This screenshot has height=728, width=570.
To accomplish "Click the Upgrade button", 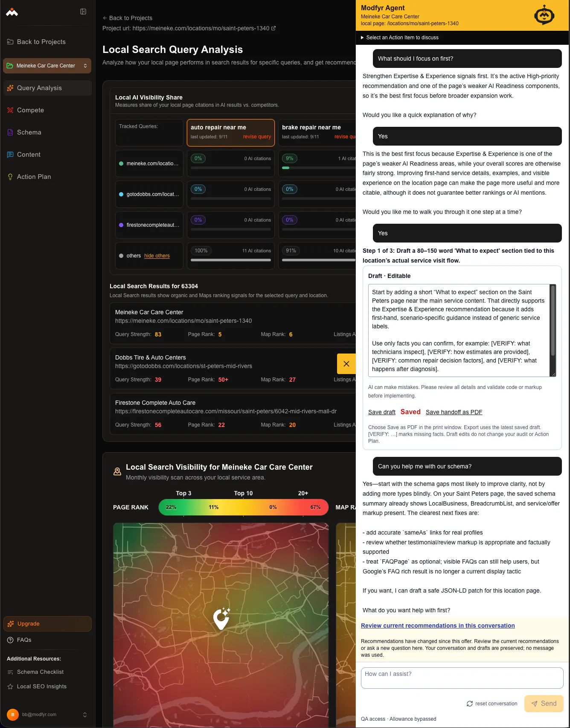I will (x=47, y=624).
